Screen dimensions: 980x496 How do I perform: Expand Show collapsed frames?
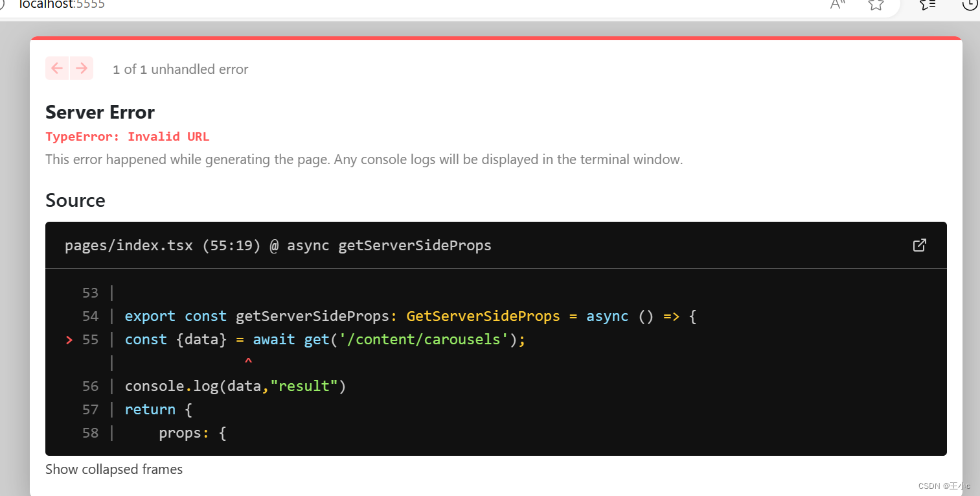pyautogui.click(x=114, y=469)
